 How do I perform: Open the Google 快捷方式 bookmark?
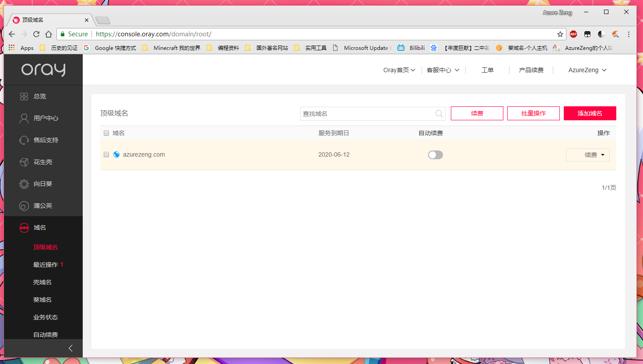tap(110, 48)
